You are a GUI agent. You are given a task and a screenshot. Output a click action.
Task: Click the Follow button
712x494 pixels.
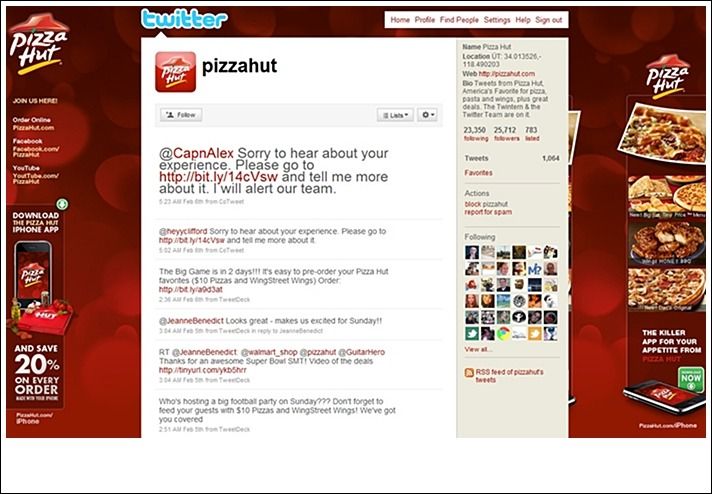click(181, 115)
